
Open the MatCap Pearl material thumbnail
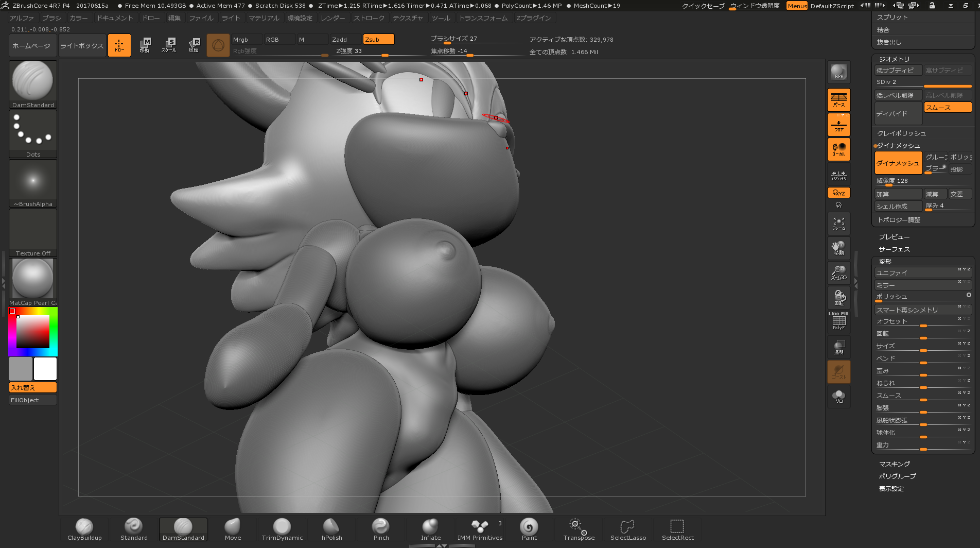[33, 282]
